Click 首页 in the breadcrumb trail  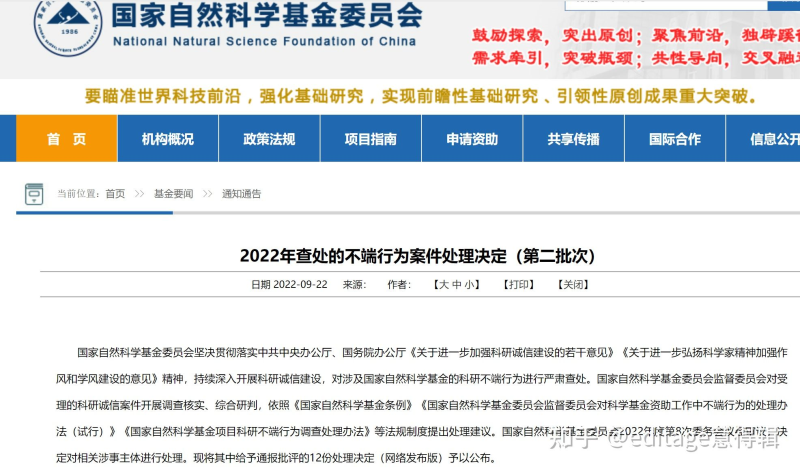[x=115, y=193]
